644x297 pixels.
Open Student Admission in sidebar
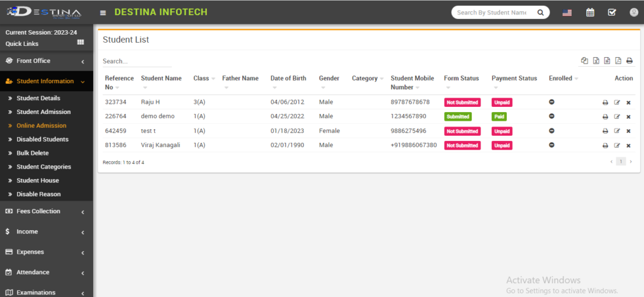[x=43, y=112]
